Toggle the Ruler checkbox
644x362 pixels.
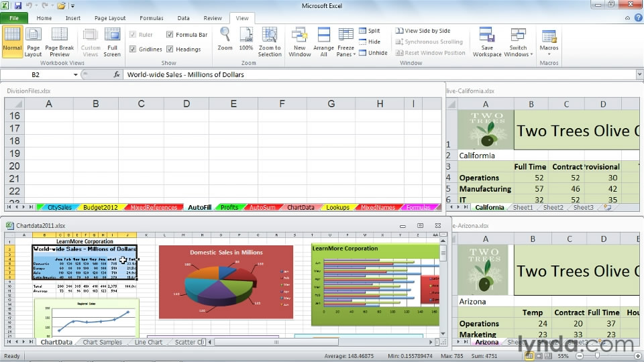[133, 34]
